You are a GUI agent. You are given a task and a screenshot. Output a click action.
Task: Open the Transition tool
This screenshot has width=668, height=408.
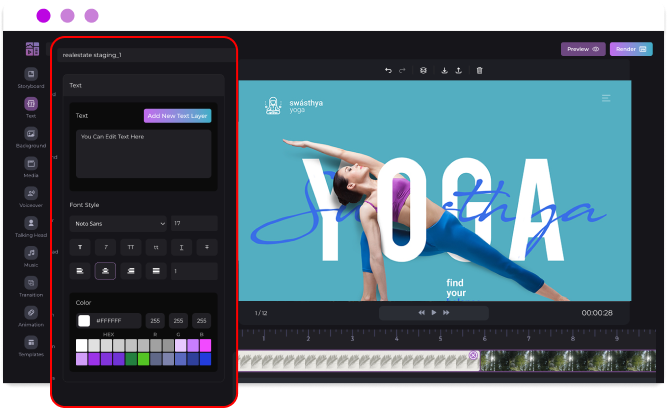pyautogui.click(x=31, y=283)
